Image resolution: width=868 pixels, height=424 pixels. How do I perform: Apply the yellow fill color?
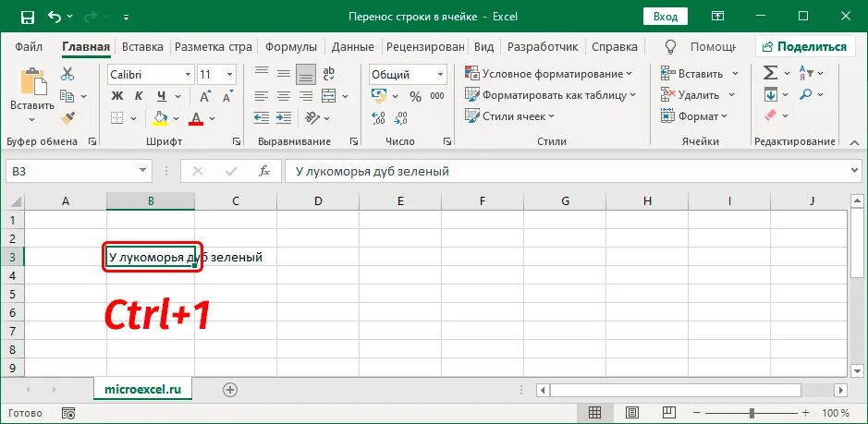(x=160, y=118)
